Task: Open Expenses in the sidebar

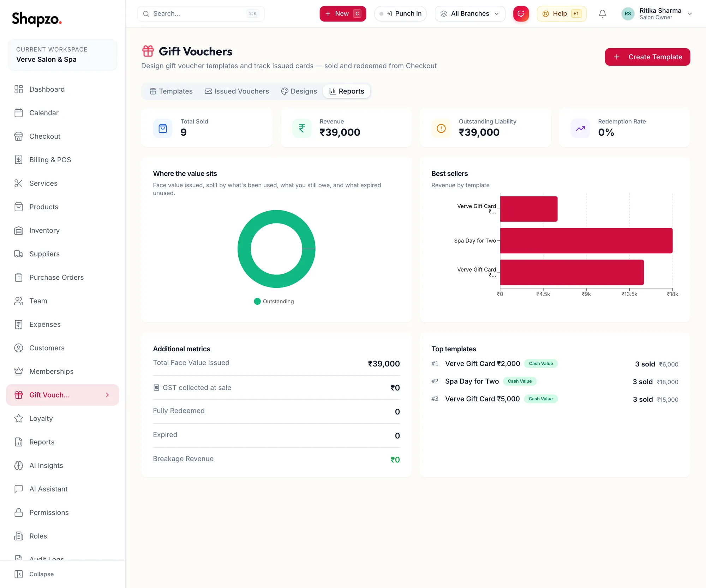Action: pyautogui.click(x=62, y=325)
